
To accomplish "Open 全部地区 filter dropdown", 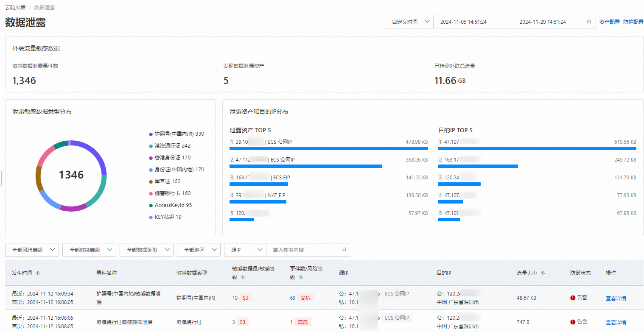I will [199, 250].
